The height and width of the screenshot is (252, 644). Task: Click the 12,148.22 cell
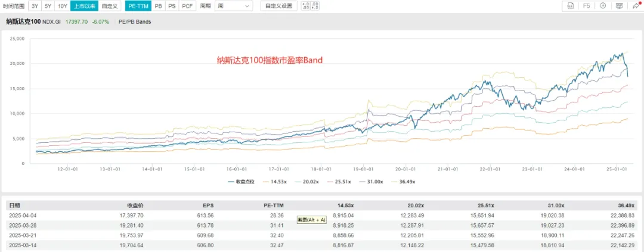[413, 247]
